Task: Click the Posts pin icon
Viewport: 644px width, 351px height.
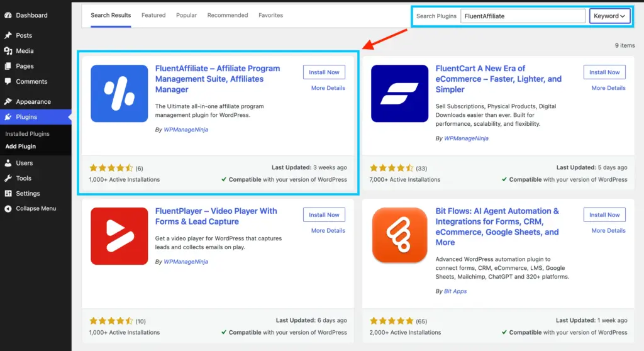Action: tap(8, 35)
